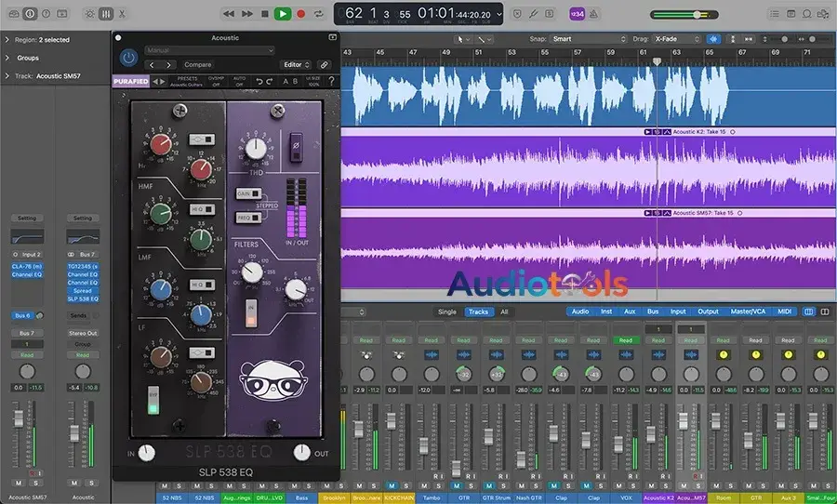Image resolution: width=837 pixels, height=504 pixels.
Task: Toggle the purple Count-in 1234 button
Action: tap(577, 14)
